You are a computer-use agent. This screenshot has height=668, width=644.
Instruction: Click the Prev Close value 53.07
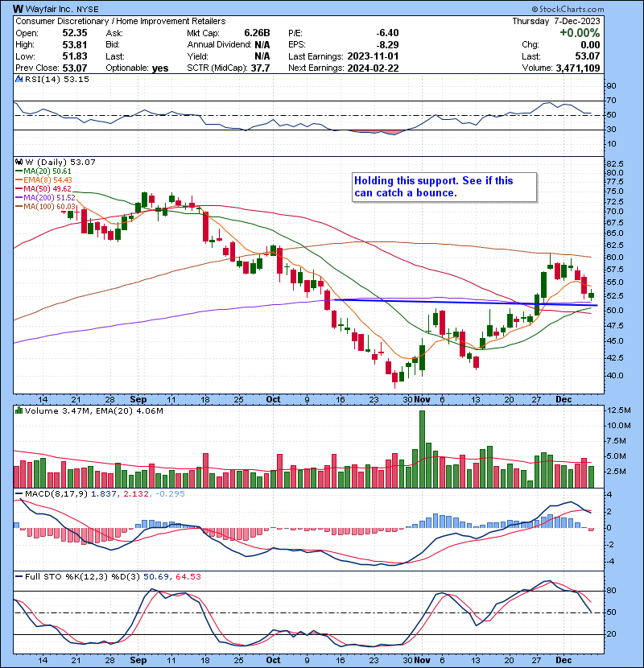pyautogui.click(x=75, y=68)
